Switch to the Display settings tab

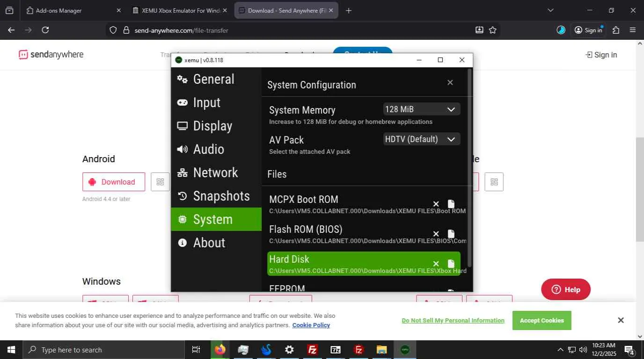(216, 126)
